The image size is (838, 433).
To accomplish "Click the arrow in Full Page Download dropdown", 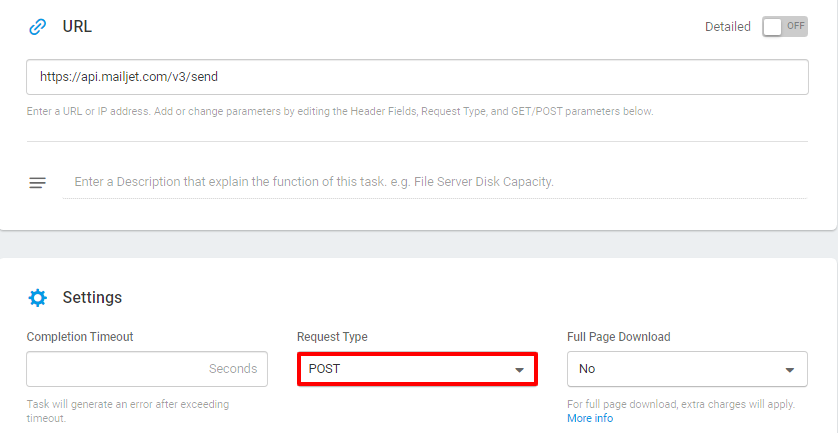I will coord(789,370).
